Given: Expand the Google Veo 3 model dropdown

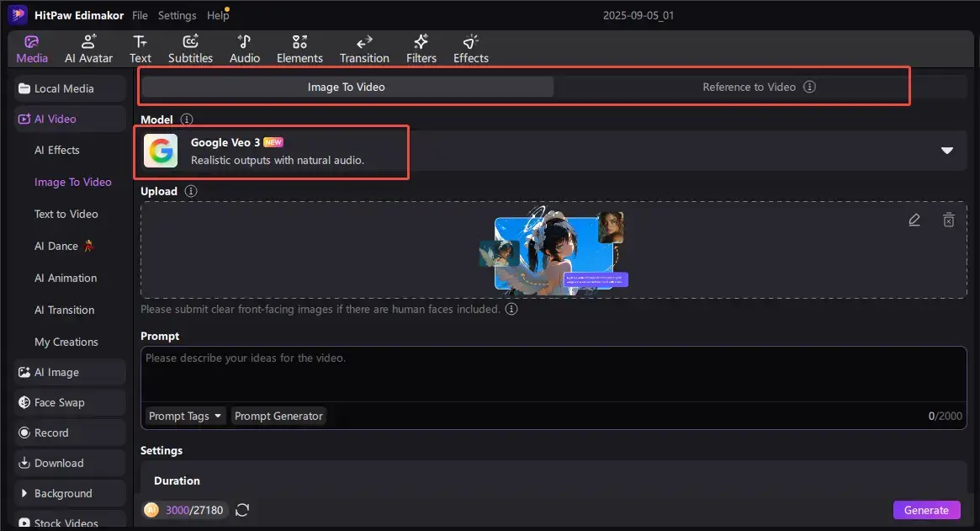Looking at the screenshot, I should coord(946,151).
